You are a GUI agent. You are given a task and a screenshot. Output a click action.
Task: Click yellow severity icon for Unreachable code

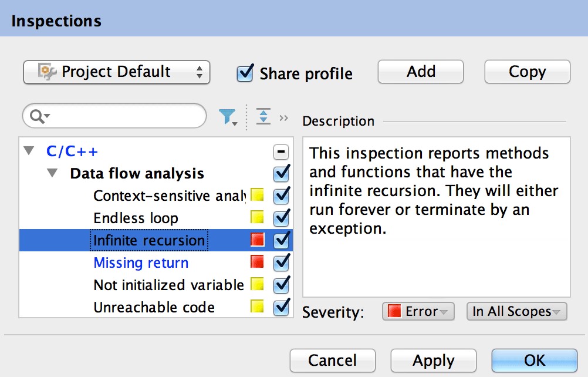257,307
